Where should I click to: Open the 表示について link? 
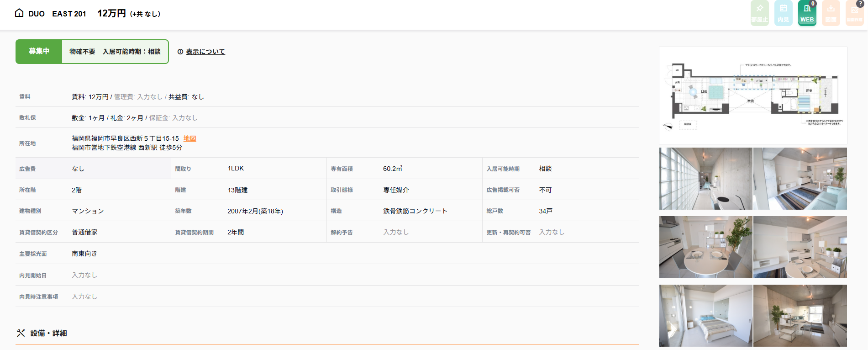pyautogui.click(x=205, y=52)
